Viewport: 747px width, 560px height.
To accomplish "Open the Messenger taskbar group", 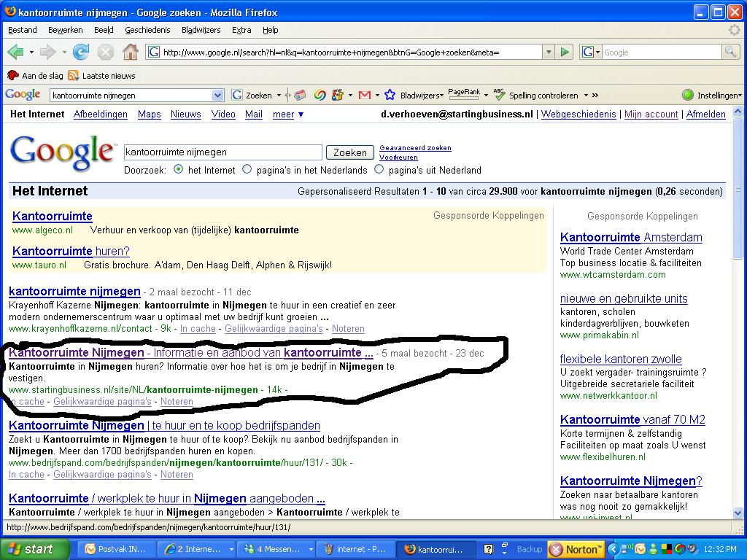I will coord(278,550).
